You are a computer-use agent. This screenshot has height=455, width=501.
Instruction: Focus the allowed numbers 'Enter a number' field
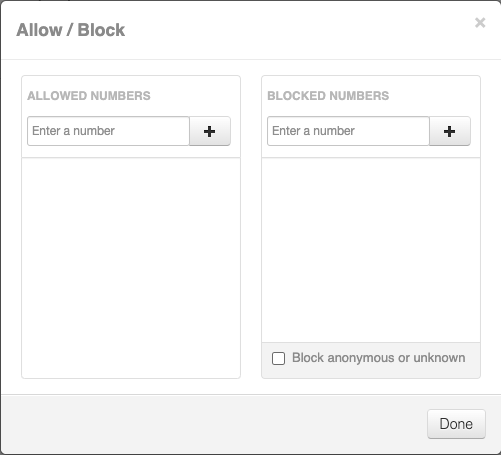coord(108,131)
